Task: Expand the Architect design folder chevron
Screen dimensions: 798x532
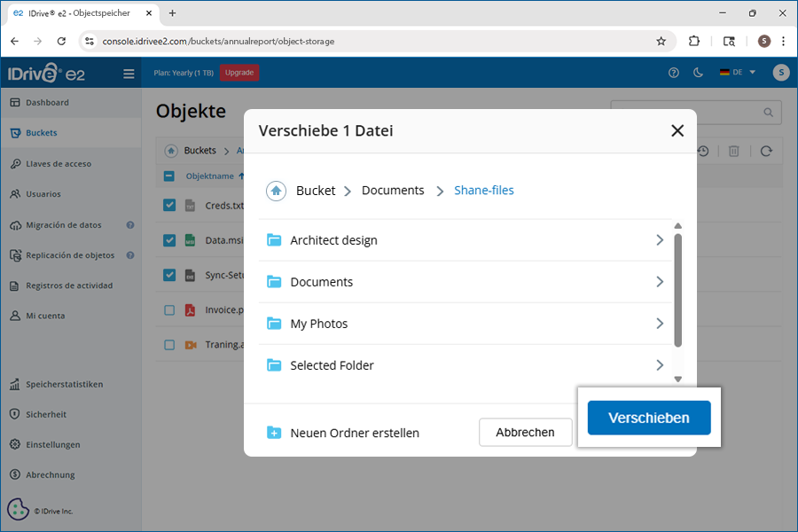Action: tap(659, 240)
